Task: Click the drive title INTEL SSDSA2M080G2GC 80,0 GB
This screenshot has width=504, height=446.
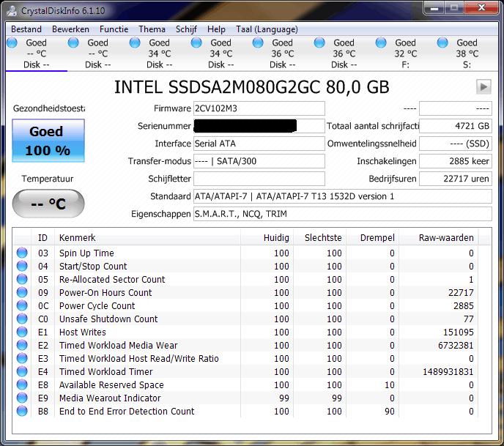Action: coord(252,87)
